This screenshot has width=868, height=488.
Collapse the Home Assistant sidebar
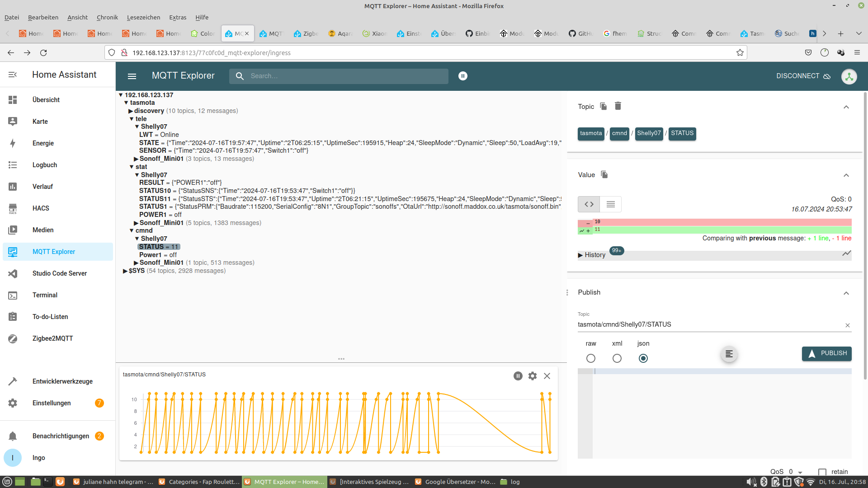[13, 75]
